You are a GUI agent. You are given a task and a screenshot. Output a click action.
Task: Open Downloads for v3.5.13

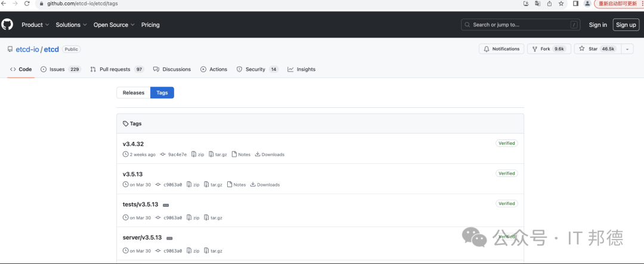(x=265, y=185)
